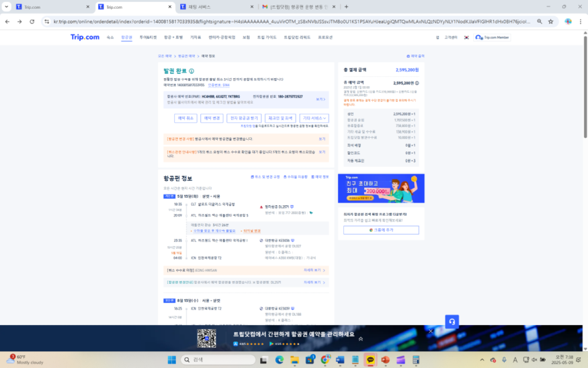Click the 크롬에 추가 button

click(381, 230)
